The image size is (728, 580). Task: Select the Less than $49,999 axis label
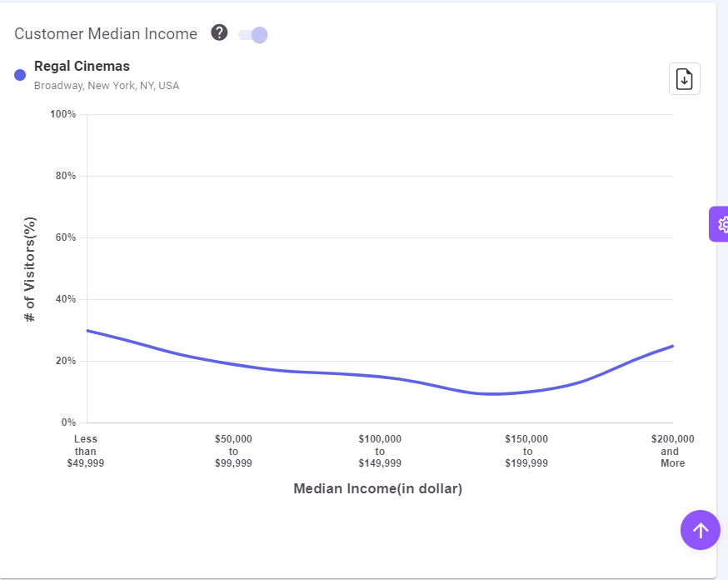85,451
